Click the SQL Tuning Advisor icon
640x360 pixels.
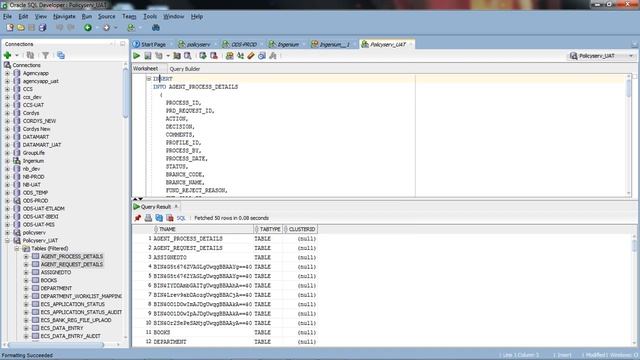point(187,56)
